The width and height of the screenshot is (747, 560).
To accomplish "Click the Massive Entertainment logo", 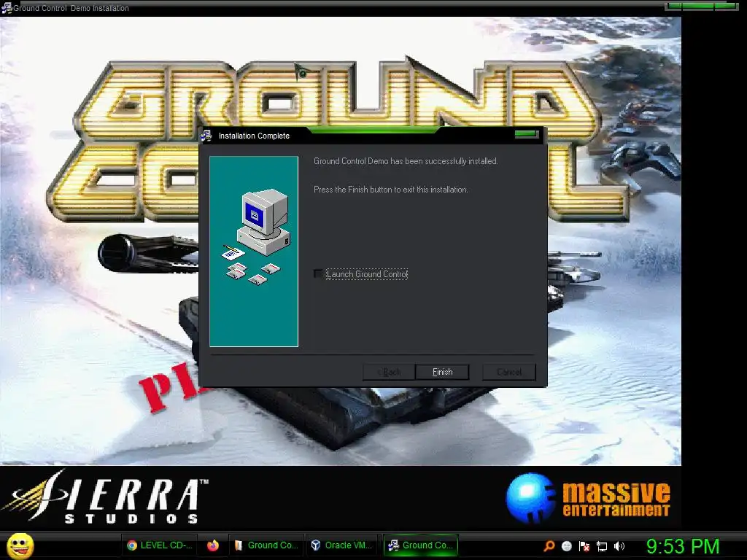I will coord(588,498).
